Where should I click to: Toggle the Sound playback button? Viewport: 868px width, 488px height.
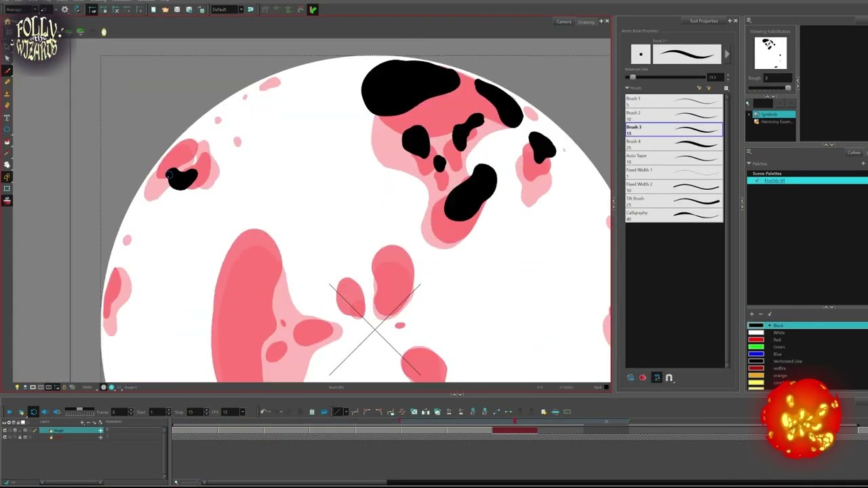click(45, 411)
